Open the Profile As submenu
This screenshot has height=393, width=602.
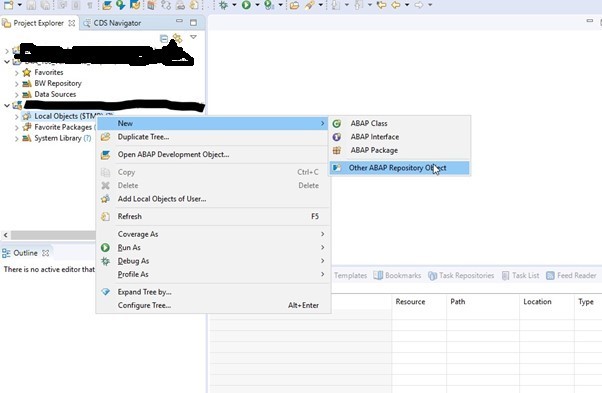(x=213, y=274)
